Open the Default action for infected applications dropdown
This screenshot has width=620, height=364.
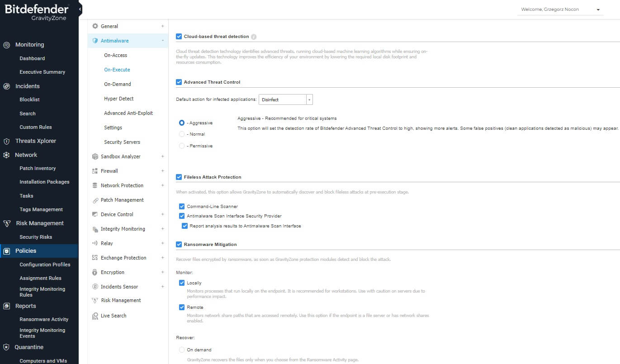click(x=309, y=99)
